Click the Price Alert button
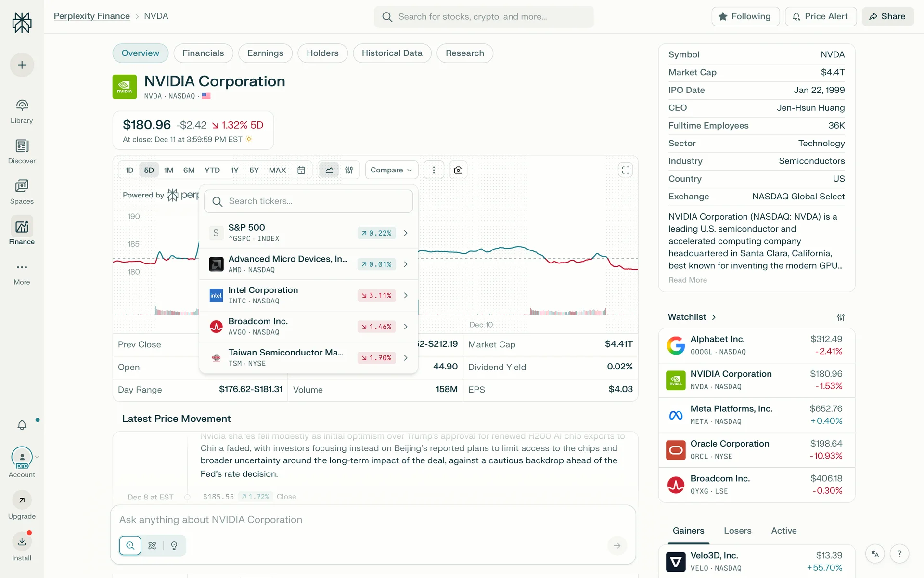924x578 pixels. (820, 16)
